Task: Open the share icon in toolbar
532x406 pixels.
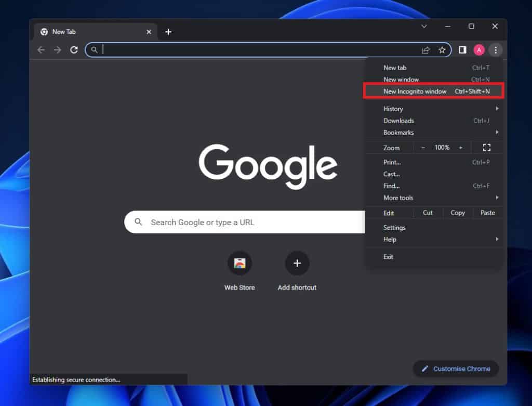Action: pyautogui.click(x=425, y=50)
